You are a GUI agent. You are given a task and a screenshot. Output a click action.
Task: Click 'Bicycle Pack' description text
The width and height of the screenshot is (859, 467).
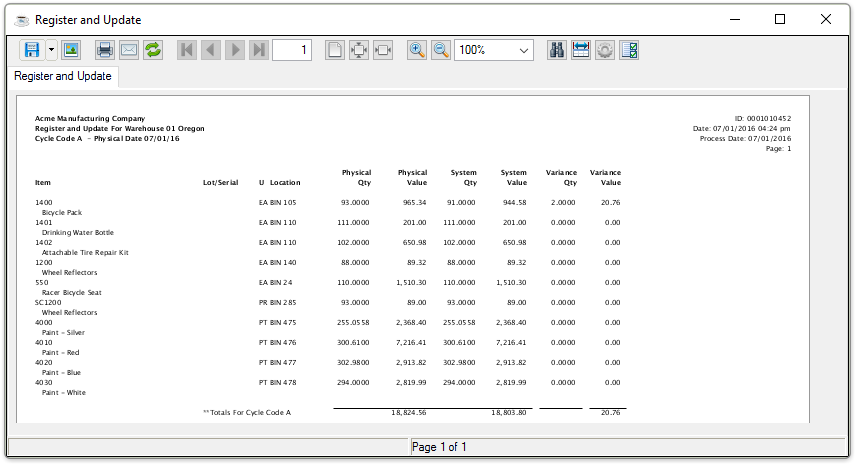(62, 212)
